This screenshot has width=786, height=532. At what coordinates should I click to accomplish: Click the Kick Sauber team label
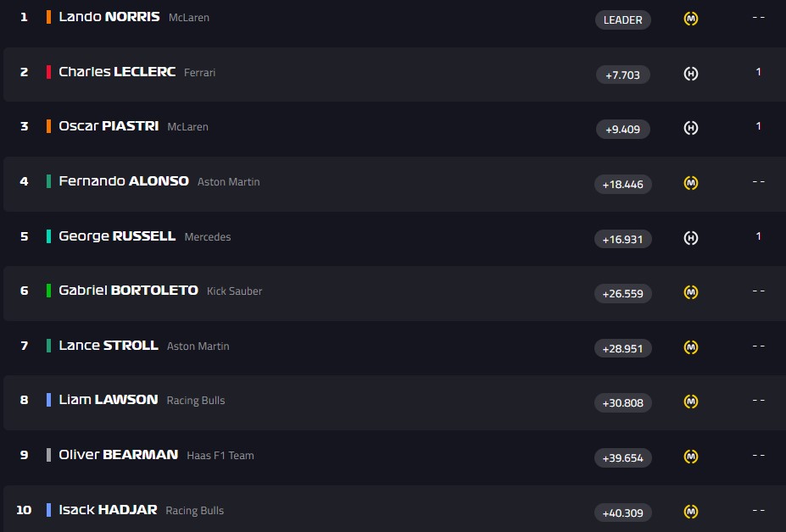[234, 291]
